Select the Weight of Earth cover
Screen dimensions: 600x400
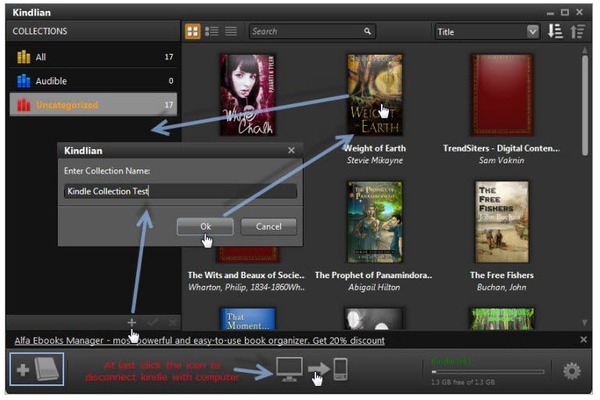(375, 95)
